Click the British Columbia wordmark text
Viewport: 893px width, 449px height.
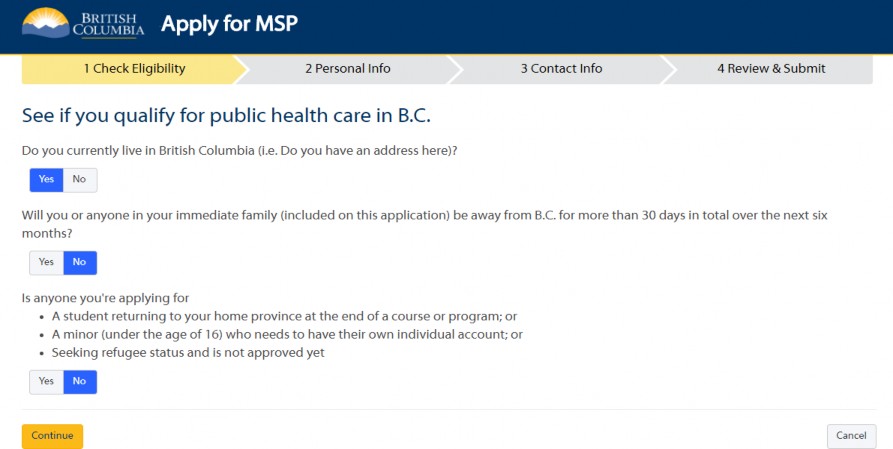108,24
